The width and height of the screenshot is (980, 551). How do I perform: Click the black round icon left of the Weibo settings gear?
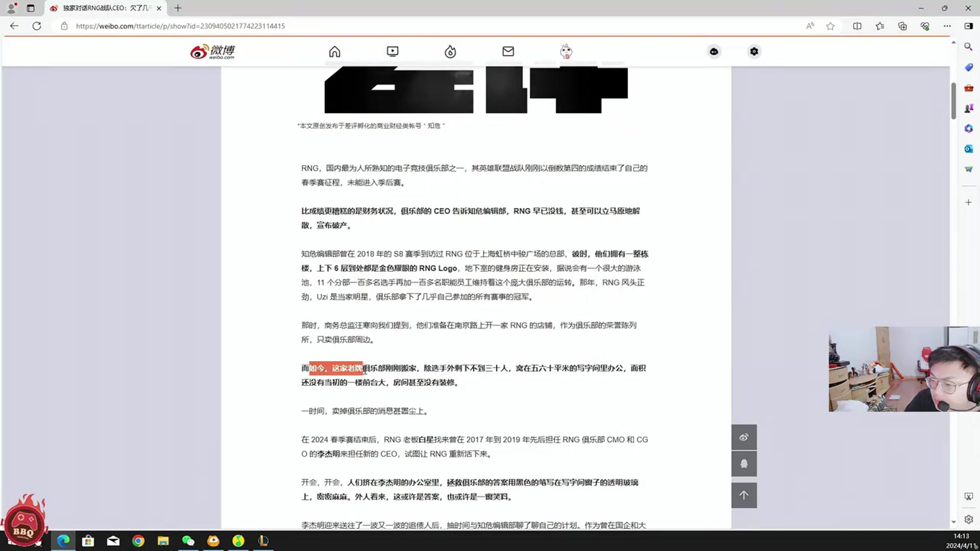(x=714, y=52)
